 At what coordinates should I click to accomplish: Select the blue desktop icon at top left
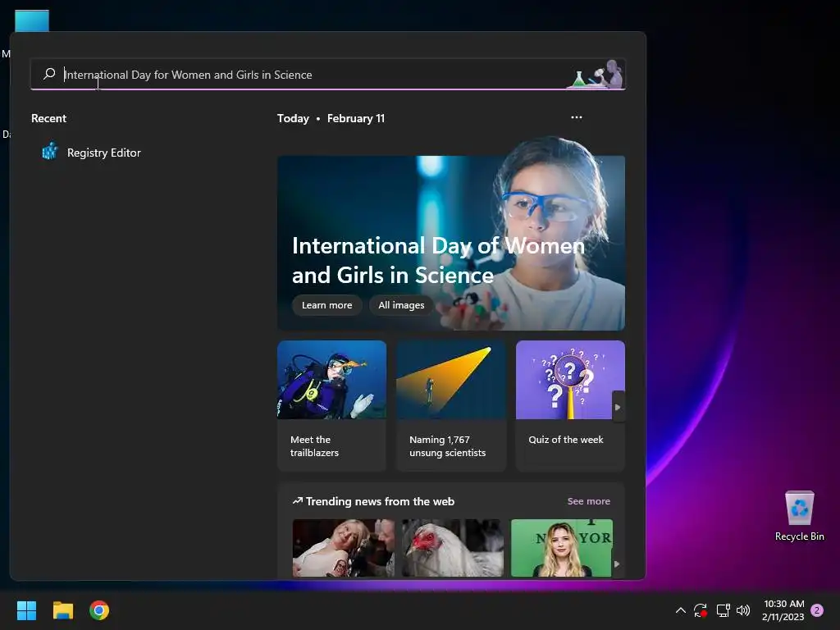click(32, 21)
